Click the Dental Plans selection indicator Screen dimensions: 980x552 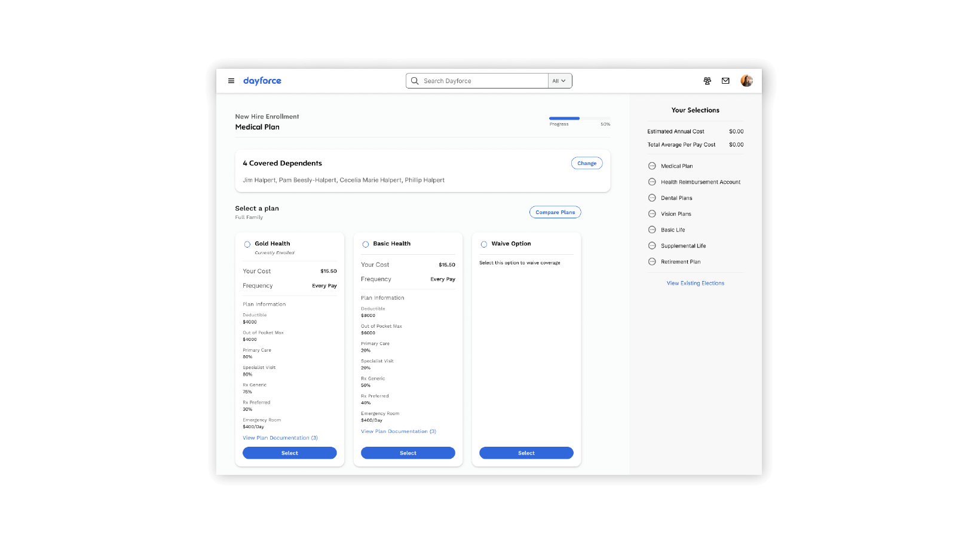(x=651, y=197)
